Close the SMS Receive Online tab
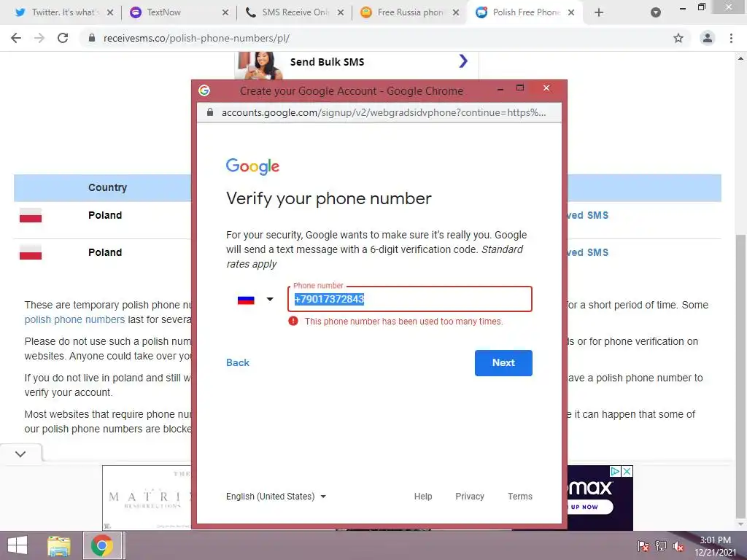The image size is (747, 560). (341, 12)
